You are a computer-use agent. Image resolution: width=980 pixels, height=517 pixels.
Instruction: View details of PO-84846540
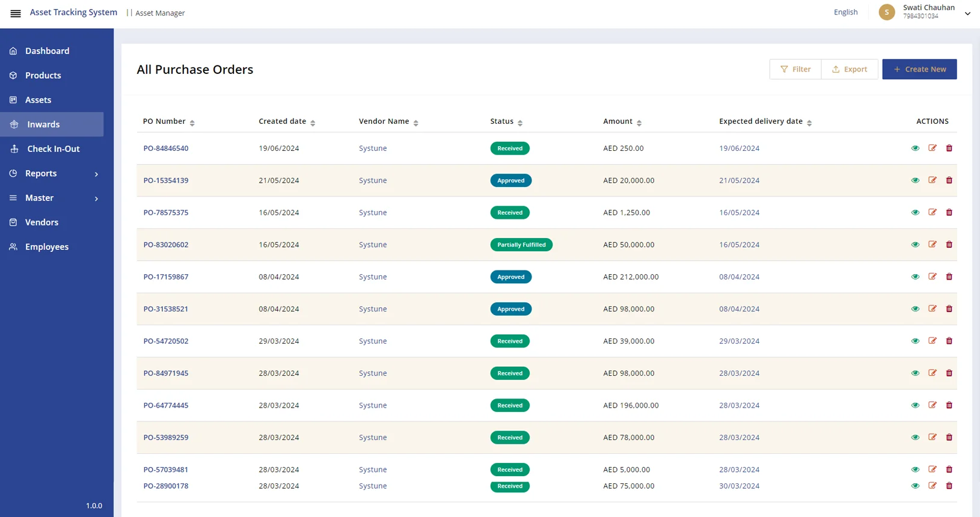pyautogui.click(x=915, y=148)
